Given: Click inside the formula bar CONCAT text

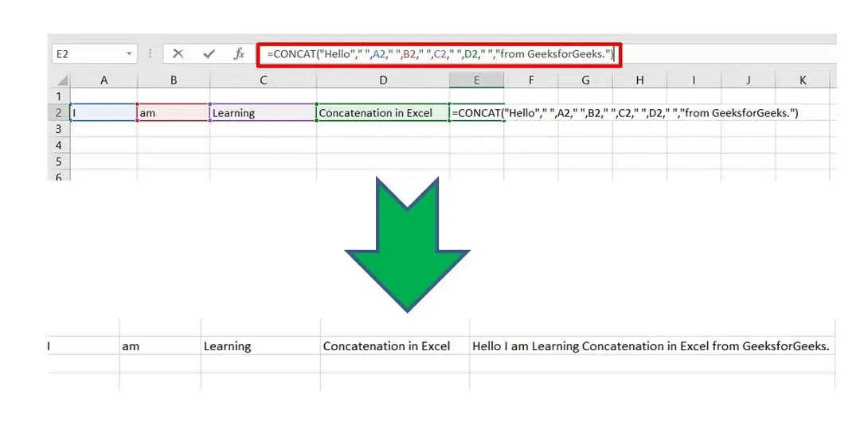Looking at the screenshot, I should click(440, 54).
